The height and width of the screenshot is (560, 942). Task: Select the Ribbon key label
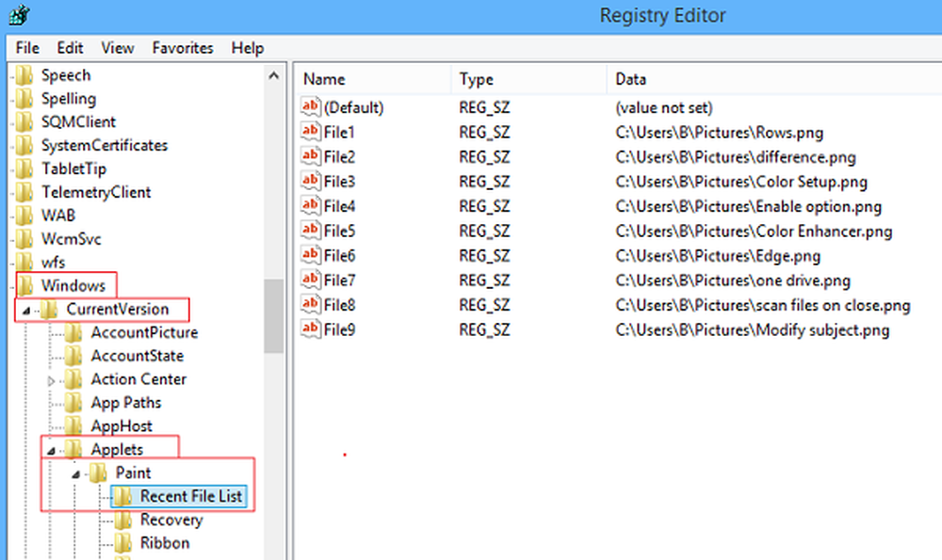point(165,543)
